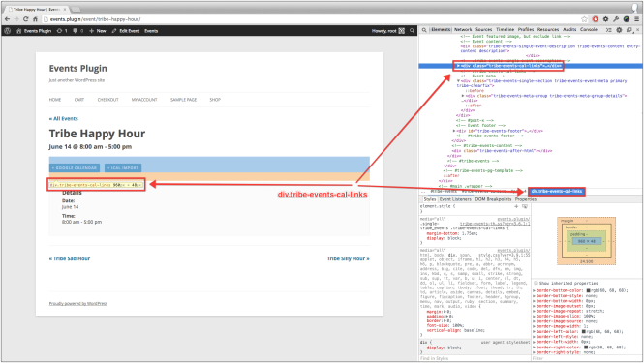Click the div.tribe-events-cal-links breadcrumb
Image resolution: width=644 pixels, height=363 pixels.
(x=557, y=191)
